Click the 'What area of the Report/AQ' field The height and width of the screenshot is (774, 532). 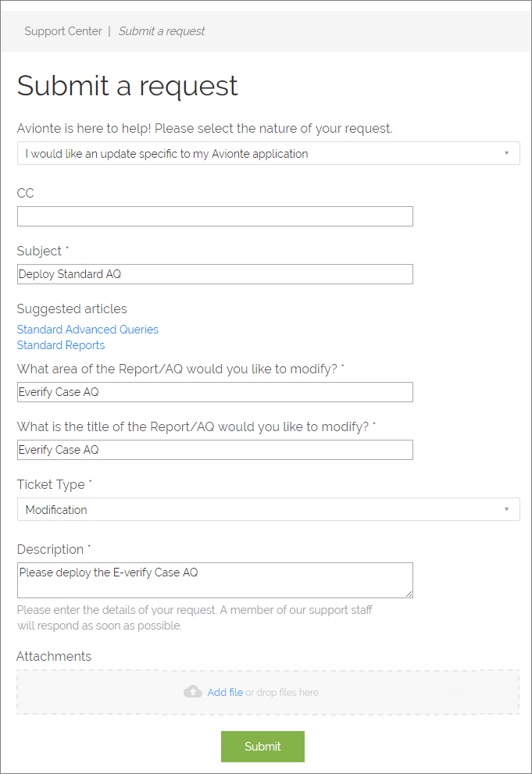(x=215, y=392)
